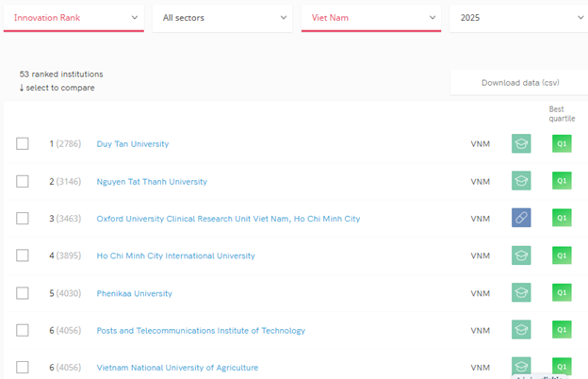This screenshot has width=588, height=379.
Task: Click the rank '3 (3463)' text
Action: (x=65, y=219)
